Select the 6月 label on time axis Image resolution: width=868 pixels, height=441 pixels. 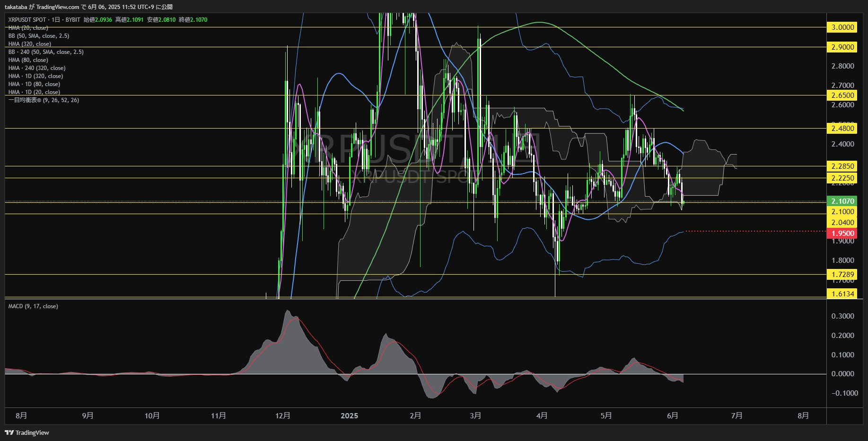(x=672, y=416)
